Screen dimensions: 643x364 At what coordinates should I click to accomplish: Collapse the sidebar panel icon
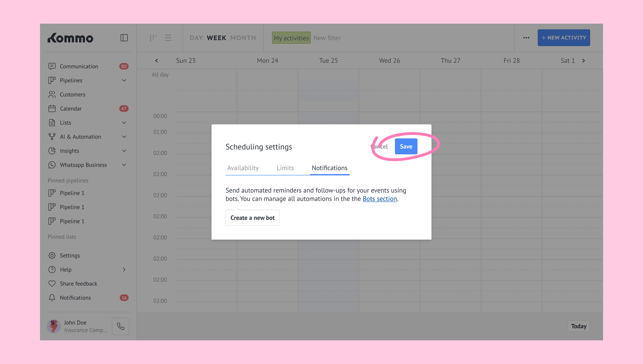[124, 38]
